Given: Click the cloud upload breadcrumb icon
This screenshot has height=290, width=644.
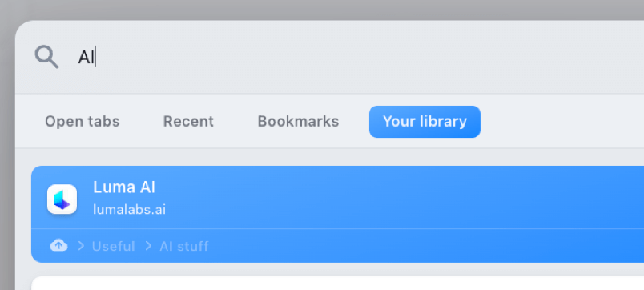Looking at the screenshot, I should tap(58, 246).
